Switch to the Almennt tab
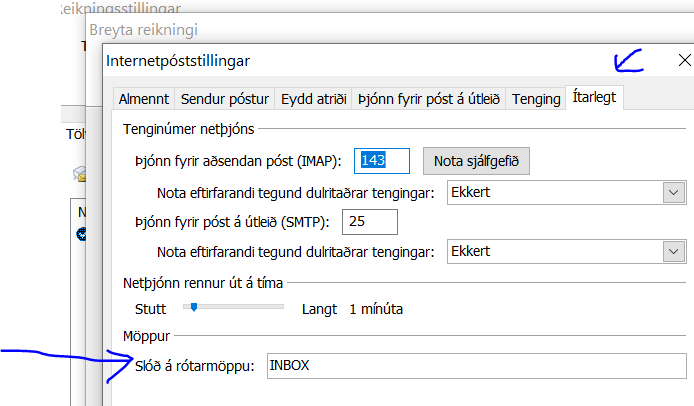This screenshot has width=694, height=406. (143, 99)
